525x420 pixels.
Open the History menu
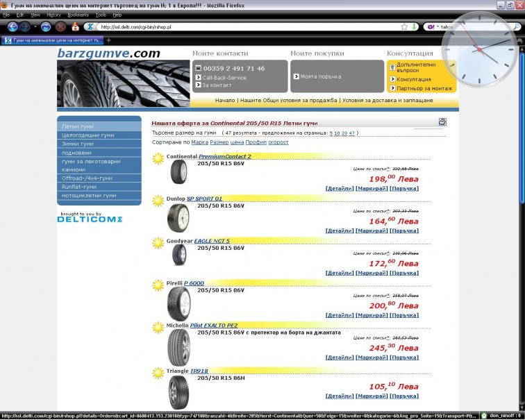(x=53, y=15)
